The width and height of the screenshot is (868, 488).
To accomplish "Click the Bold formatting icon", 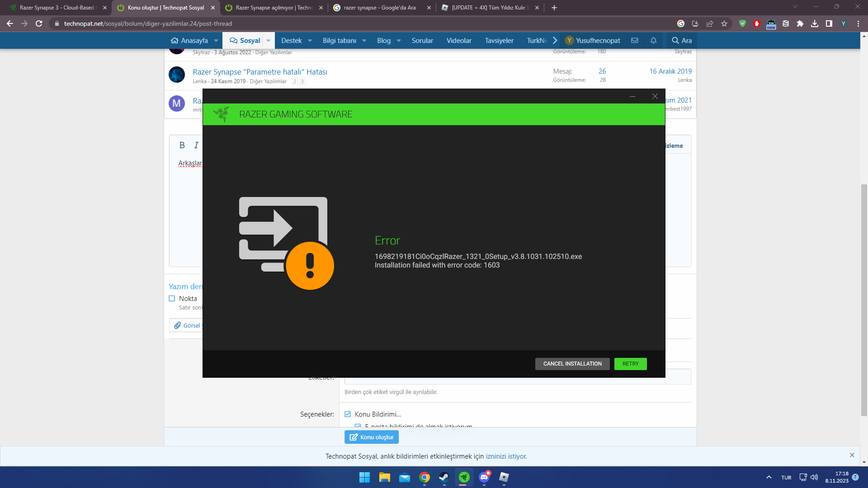I will pos(182,145).
